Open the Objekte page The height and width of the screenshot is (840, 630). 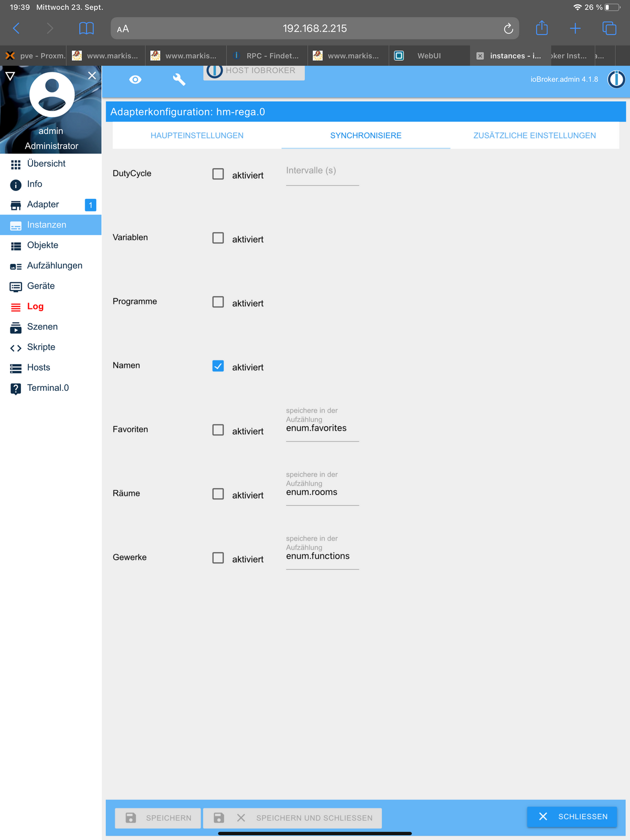pyautogui.click(x=50, y=245)
